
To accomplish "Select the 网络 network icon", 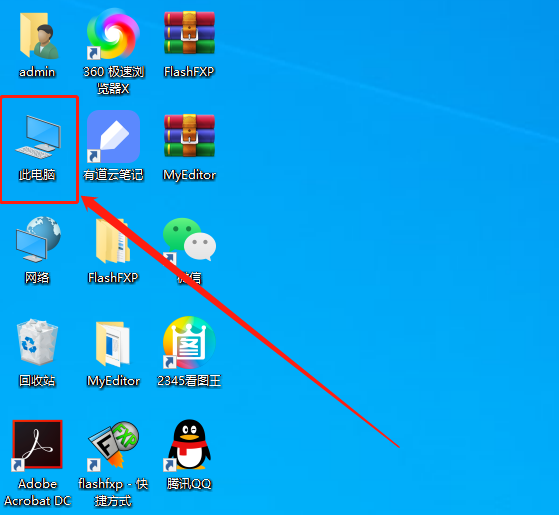I will [x=38, y=239].
